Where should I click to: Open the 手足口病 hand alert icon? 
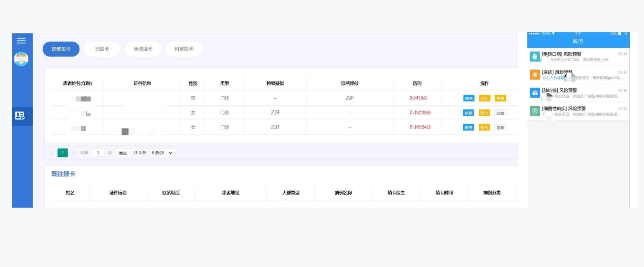point(535,56)
